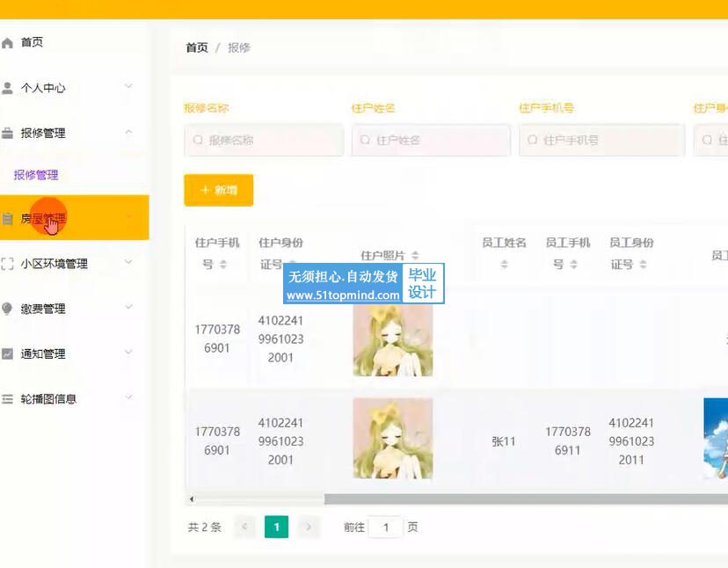Click the 前往 page number input
Screen dimensions: 728x568
(x=385, y=528)
